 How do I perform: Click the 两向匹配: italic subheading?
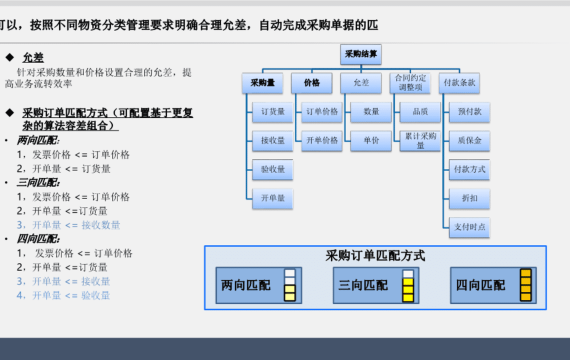[x=38, y=140]
